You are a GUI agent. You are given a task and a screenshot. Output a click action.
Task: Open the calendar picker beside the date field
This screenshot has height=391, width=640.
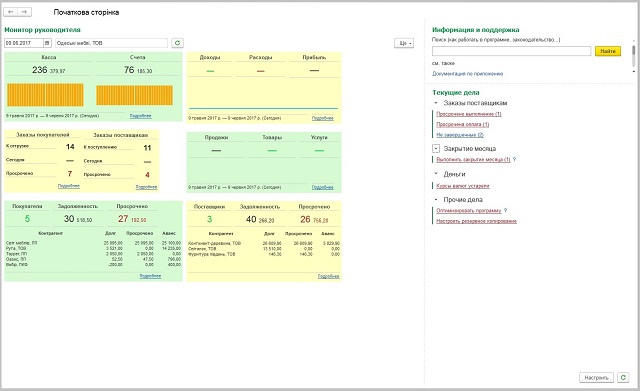click(47, 43)
